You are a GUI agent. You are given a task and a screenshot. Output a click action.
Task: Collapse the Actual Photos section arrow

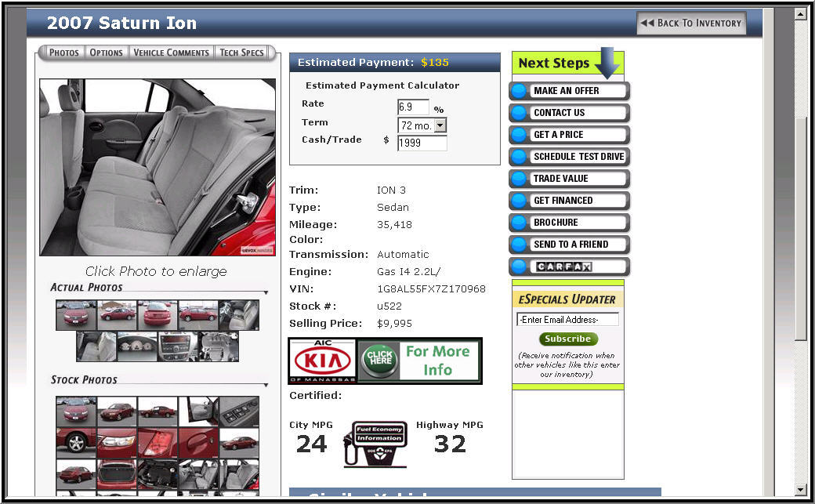266,293
